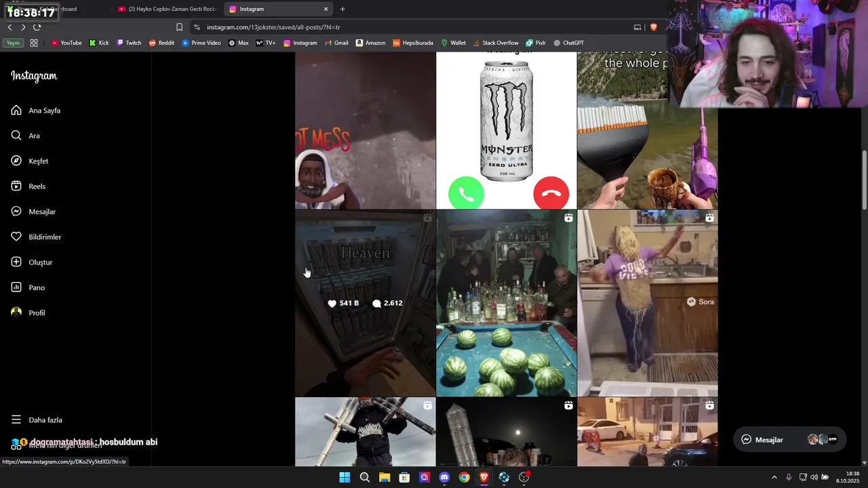
Task: Open the Monster Energy Zero Ultra saved post
Action: click(x=507, y=130)
